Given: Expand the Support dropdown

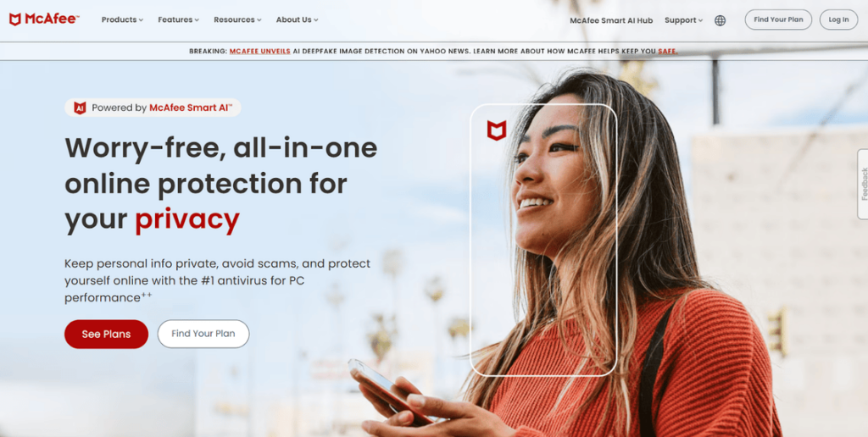Looking at the screenshot, I should point(684,20).
